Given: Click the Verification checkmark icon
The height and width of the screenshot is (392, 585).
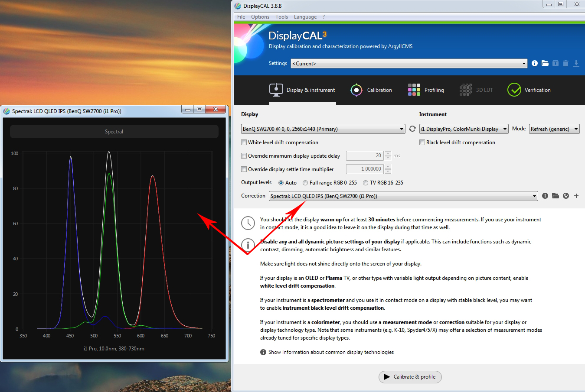Looking at the screenshot, I should tap(514, 90).
